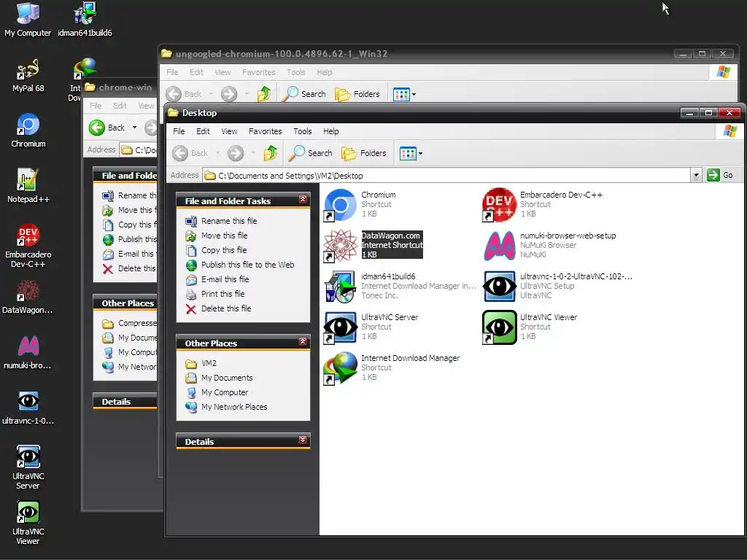Open File menu in chrome-win window
The image size is (747, 560).
(x=96, y=106)
